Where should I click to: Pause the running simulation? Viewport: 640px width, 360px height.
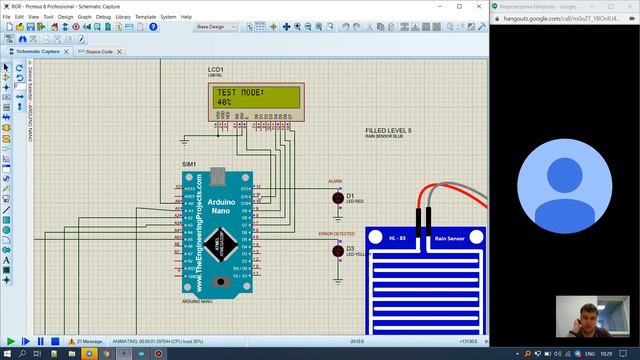point(40,341)
